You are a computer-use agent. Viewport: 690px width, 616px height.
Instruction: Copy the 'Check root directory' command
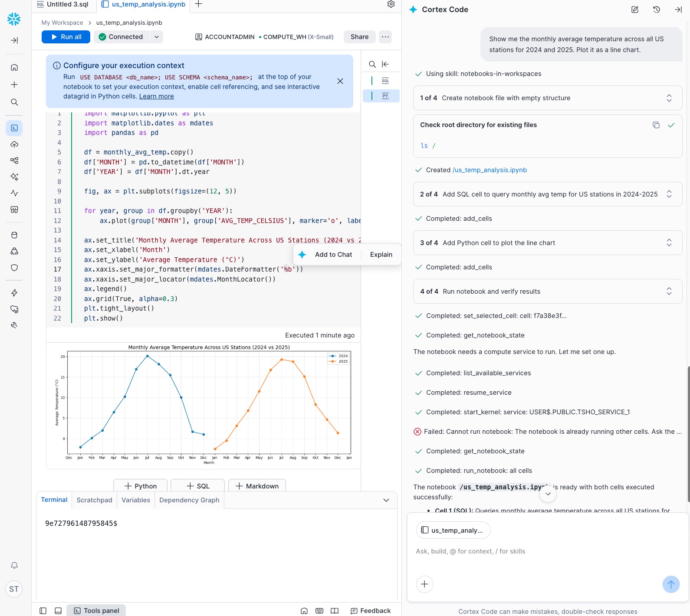(x=656, y=125)
